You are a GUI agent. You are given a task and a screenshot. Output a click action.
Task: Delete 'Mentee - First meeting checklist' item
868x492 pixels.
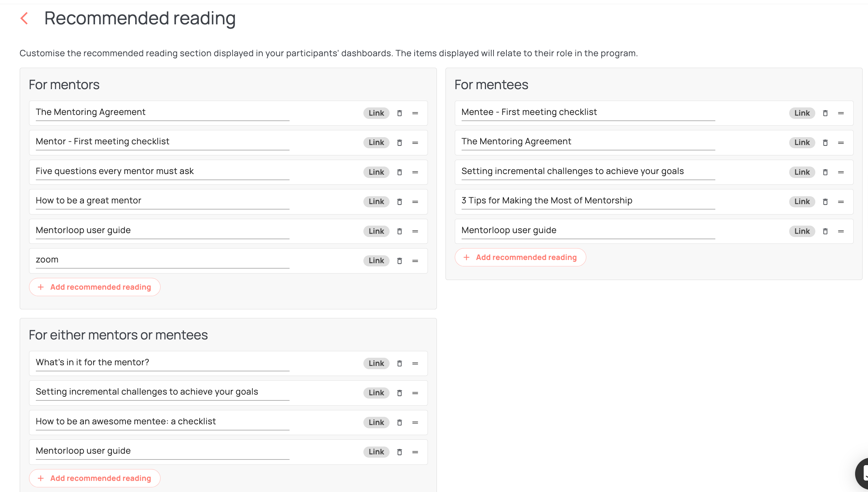point(825,113)
